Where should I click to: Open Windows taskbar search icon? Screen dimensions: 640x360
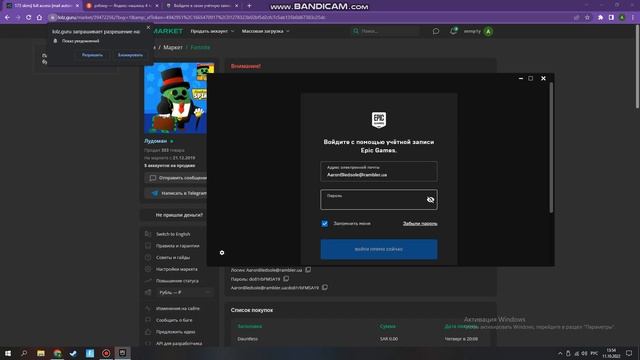click(24, 353)
